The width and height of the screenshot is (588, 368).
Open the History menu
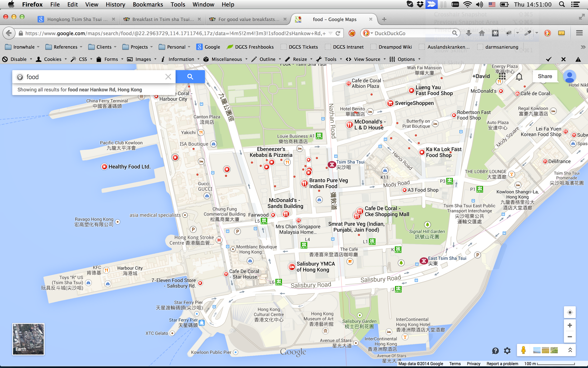[115, 4]
